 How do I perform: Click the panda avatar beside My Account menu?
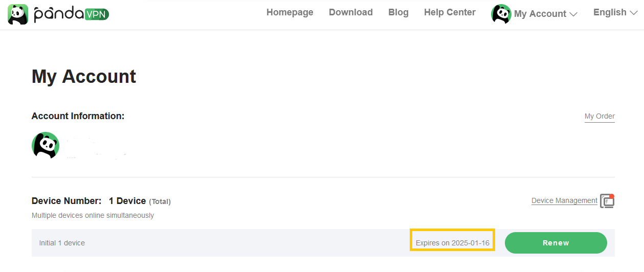(x=501, y=14)
